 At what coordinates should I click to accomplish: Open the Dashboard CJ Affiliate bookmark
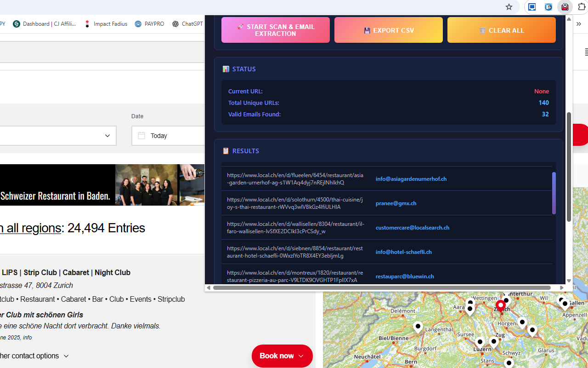point(45,24)
